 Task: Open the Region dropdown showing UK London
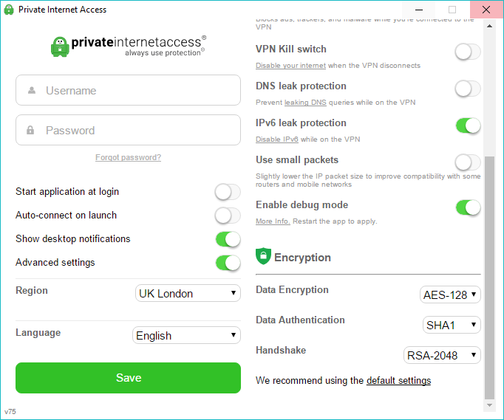(188, 293)
